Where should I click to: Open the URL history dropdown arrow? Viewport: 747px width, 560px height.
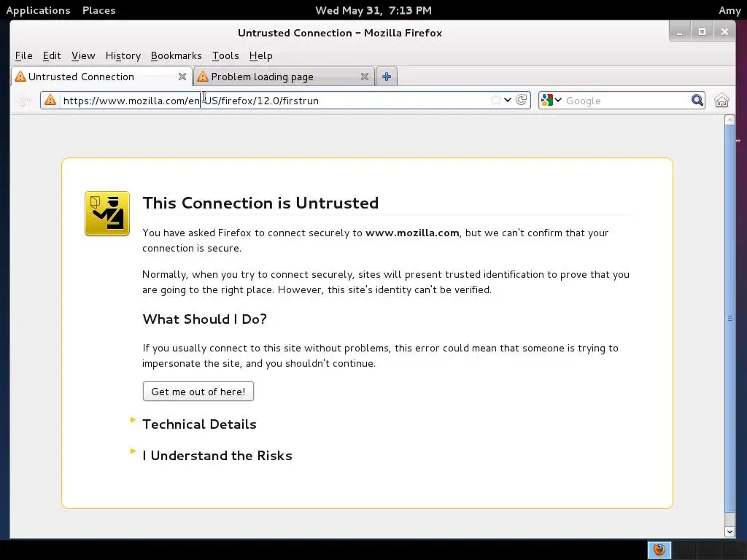[508, 100]
